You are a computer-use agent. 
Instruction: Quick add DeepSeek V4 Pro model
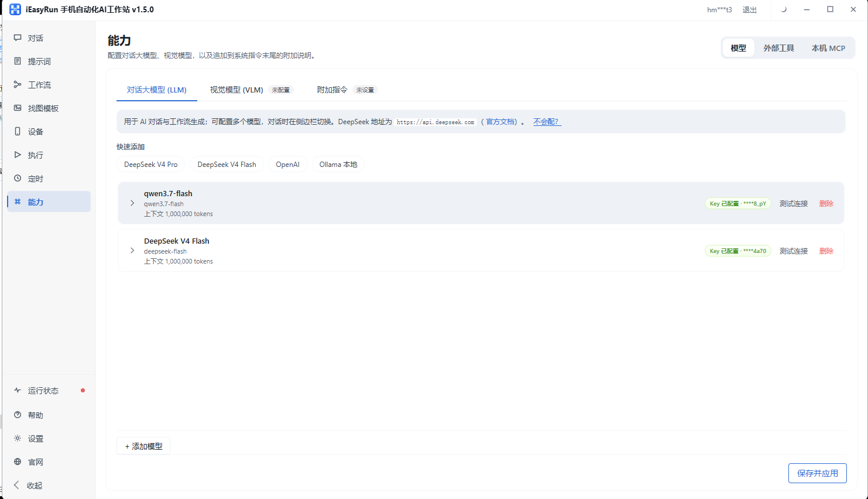pyautogui.click(x=151, y=165)
